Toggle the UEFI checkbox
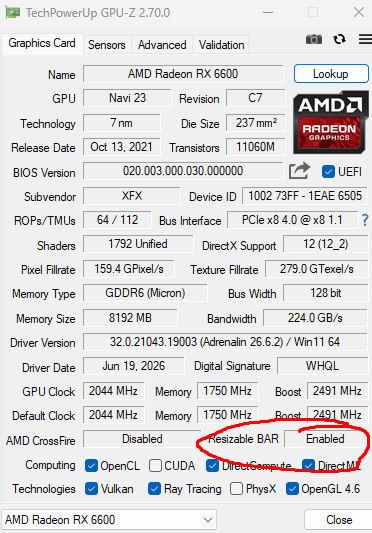Screen dimensions: 372x533 click(328, 172)
